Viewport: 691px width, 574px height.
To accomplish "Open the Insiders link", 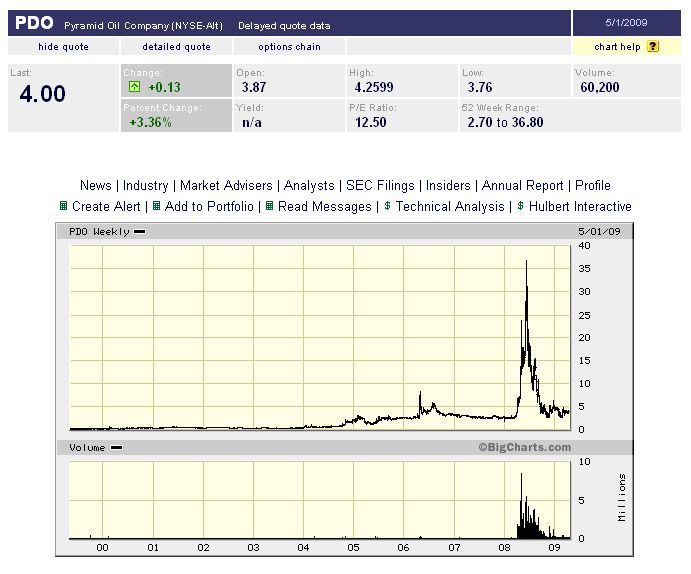I will [448, 185].
